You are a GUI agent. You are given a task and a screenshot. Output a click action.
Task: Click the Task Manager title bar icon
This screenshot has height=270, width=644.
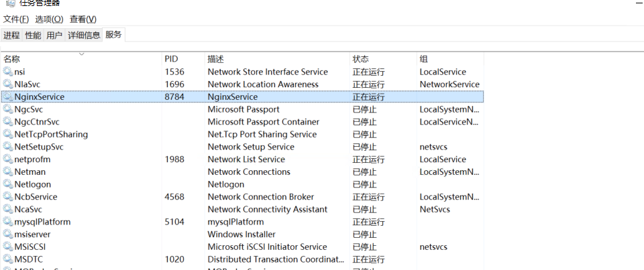coord(11,3)
